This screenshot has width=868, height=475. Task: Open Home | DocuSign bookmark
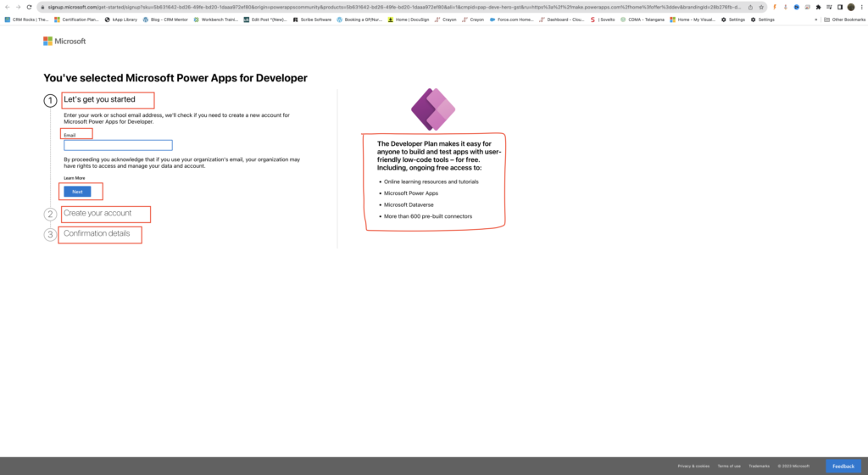pyautogui.click(x=408, y=20)
